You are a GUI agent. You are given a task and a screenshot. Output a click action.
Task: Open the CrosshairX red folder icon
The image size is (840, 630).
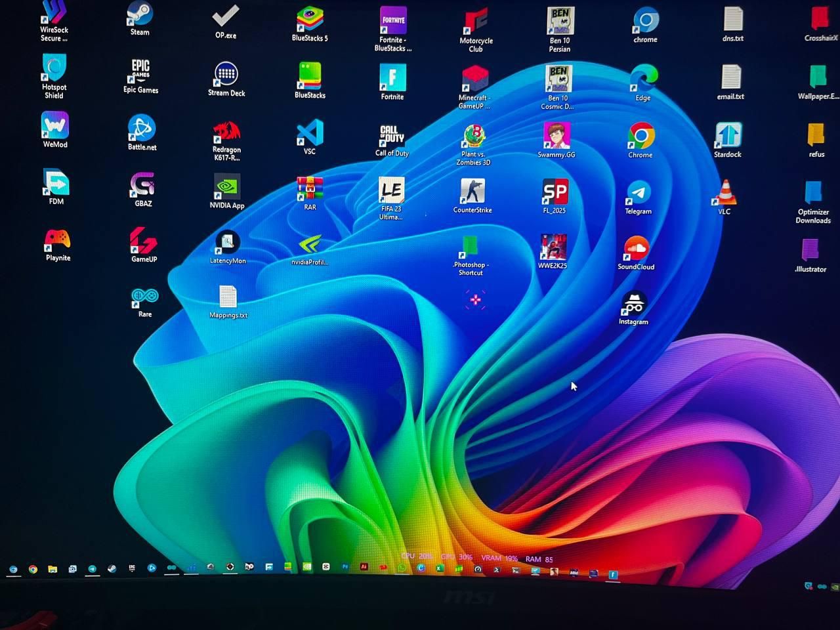click(820, 24)
